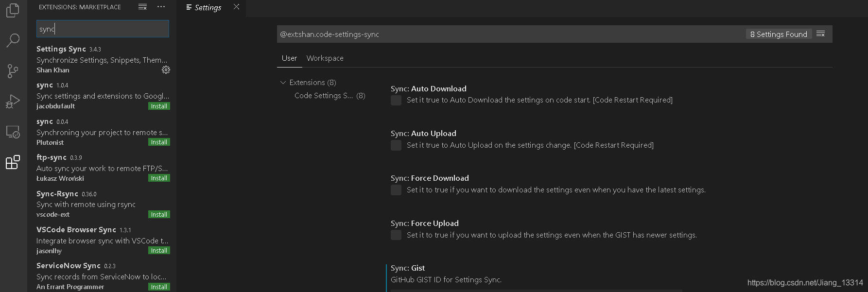This screenshot has height=292, width=868.
Task: Open the Source Control view
Action: coord(13,71)
